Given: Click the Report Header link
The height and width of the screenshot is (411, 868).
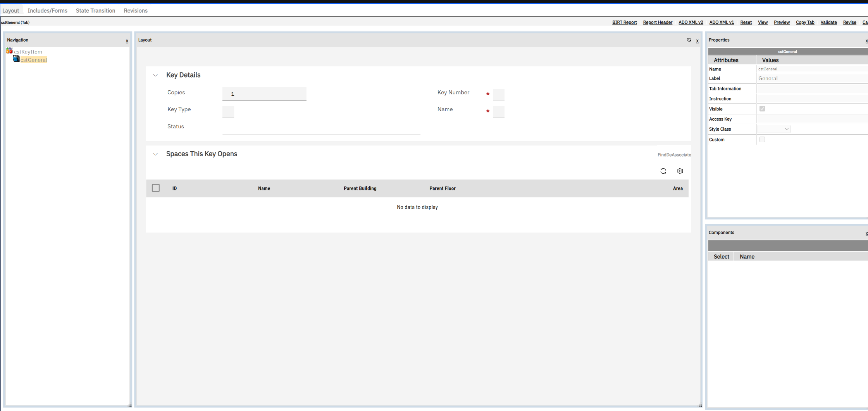Looking at the screenshot, I should [x=658, y=22].
